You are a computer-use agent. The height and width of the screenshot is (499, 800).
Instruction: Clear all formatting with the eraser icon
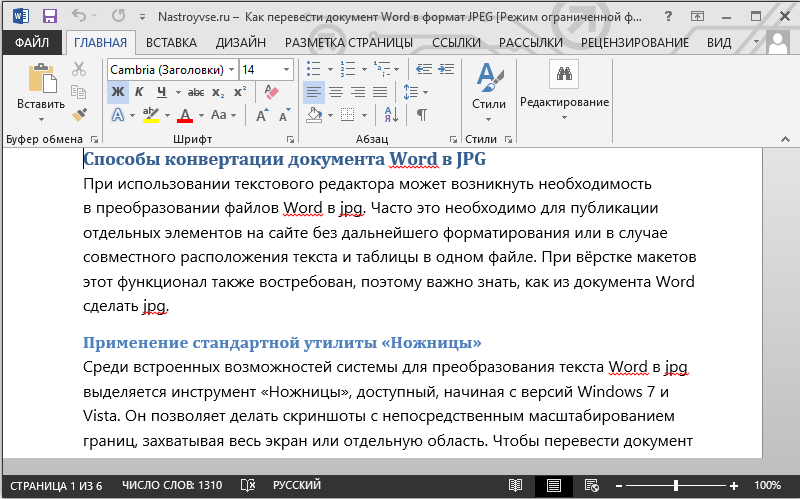tap(271, 92)
